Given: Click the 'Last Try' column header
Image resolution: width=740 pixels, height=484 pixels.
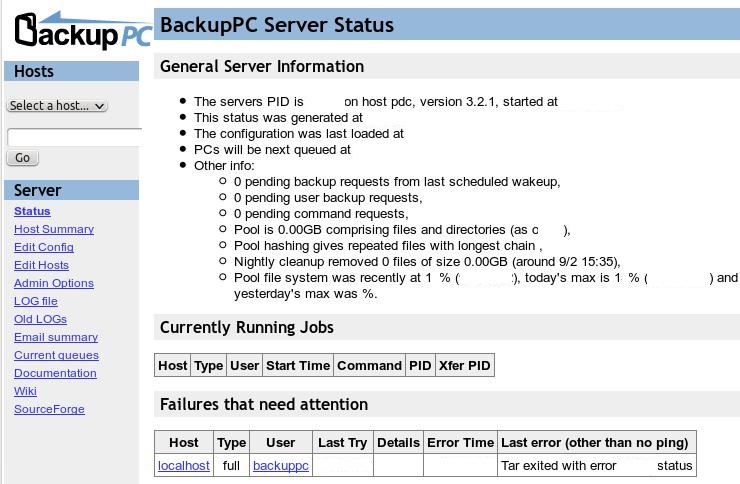Looking at the screenshot, I should coord(343,442).
